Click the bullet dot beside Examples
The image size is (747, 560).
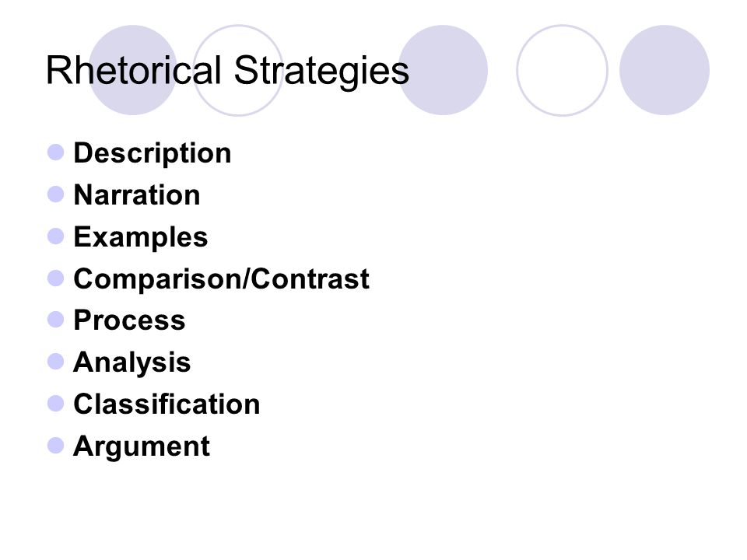click(56, 236)
